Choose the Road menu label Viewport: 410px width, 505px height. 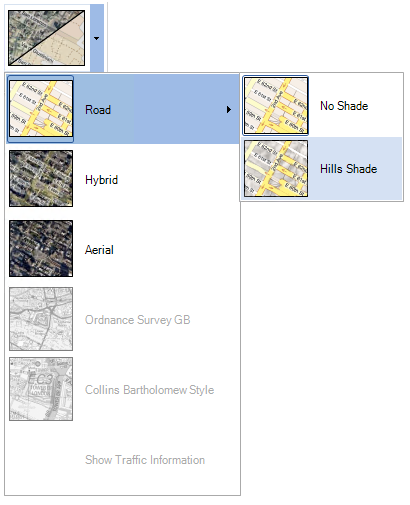[98, 110]
